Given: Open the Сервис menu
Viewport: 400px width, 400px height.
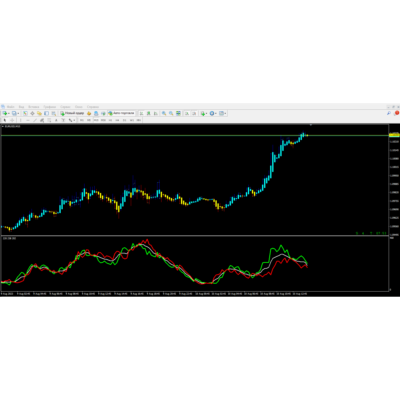Looking at the screenshot, I should pos(65,107).
